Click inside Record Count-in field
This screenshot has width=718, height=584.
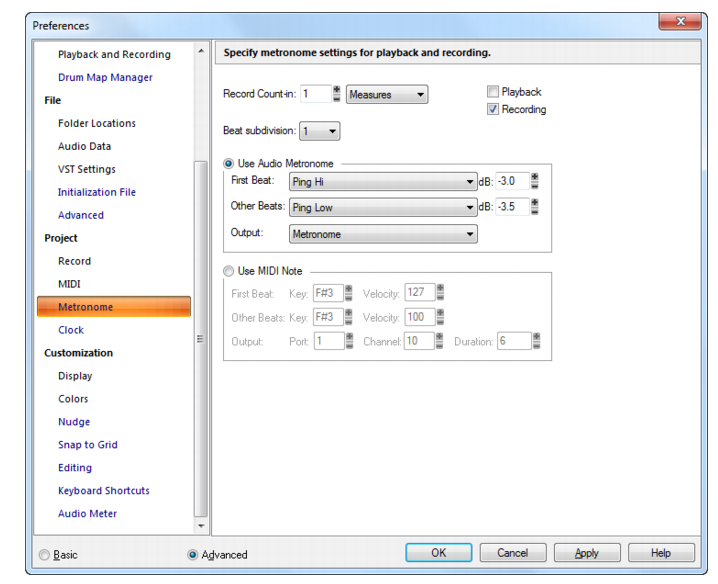315,94
